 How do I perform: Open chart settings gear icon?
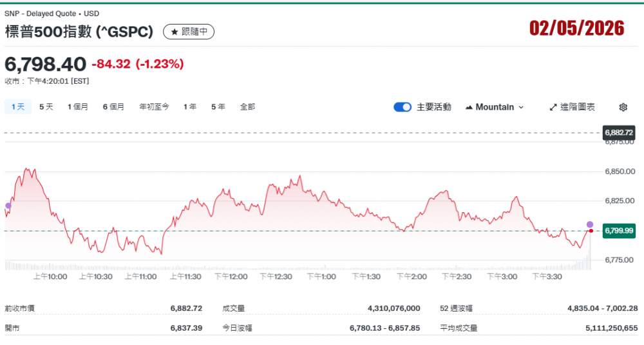623,107
